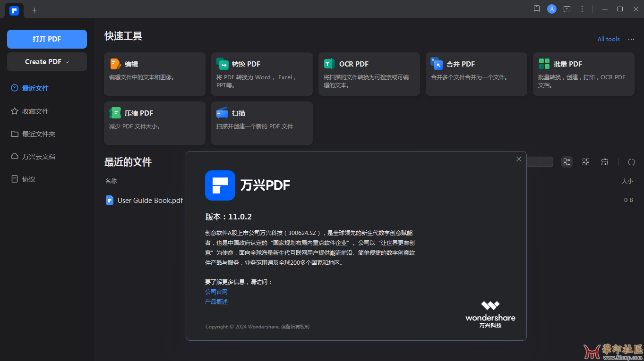This screenshot has height=361, width=644.
Task: Launch the 压缩 PDF tool
Action: (x=155, y=123)
